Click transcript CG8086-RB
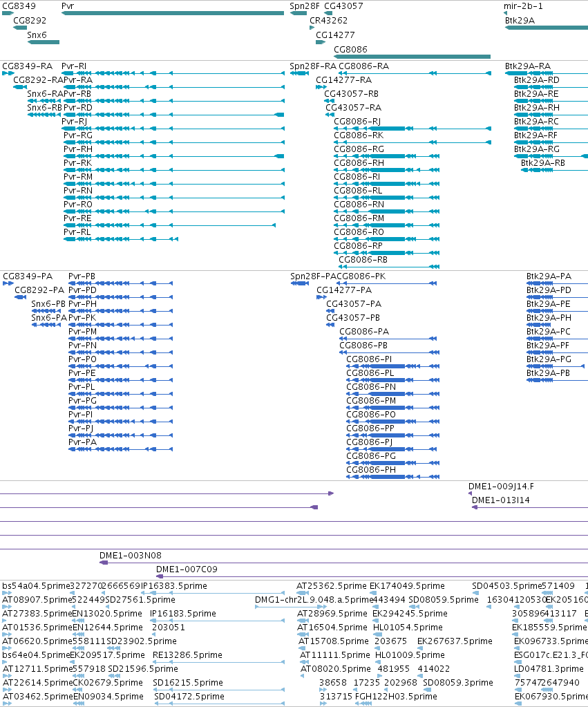588x707 pixels. 363,260
